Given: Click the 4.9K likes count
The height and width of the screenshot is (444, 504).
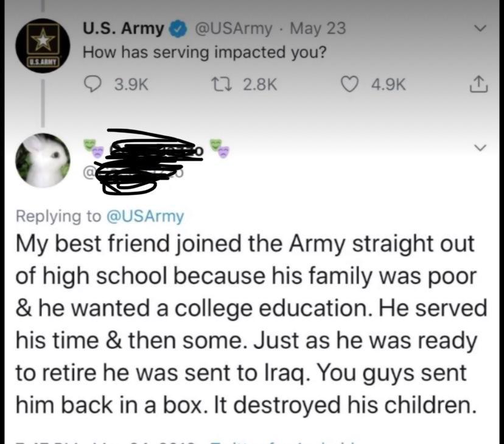Looking at the screenshot, I should [x=388, y=85].
